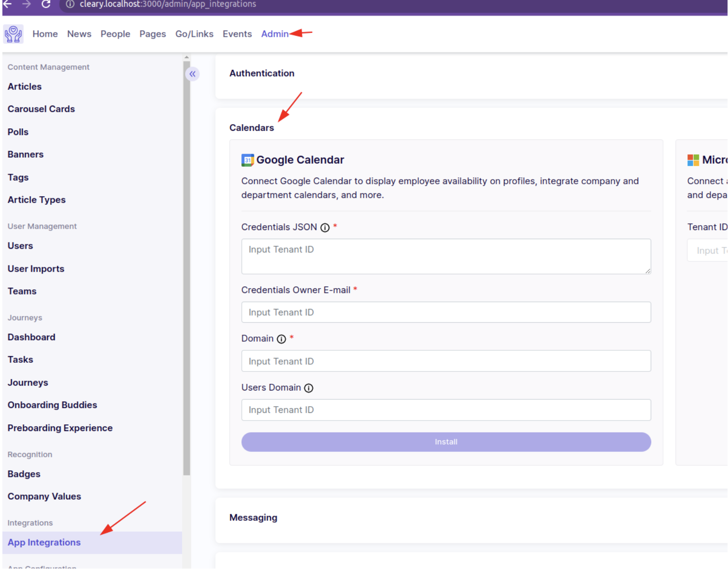
Task: Open Banners in sidebar
Action: 25,154
